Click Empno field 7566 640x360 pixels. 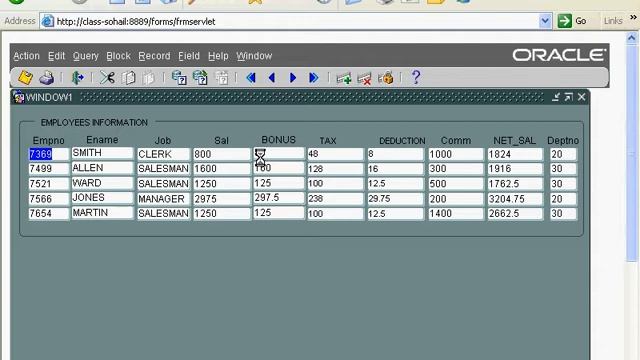click(49, 199)
